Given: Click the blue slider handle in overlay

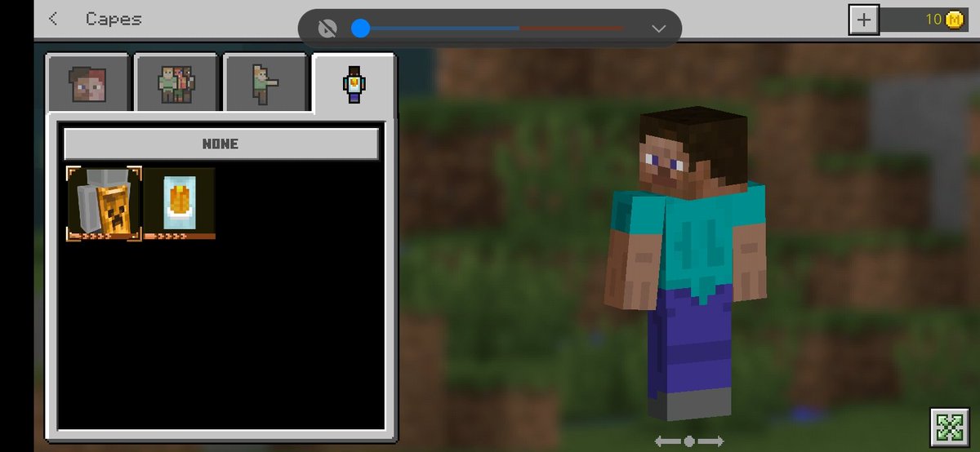Looking at the screenshot, I should tap(360, 29).
